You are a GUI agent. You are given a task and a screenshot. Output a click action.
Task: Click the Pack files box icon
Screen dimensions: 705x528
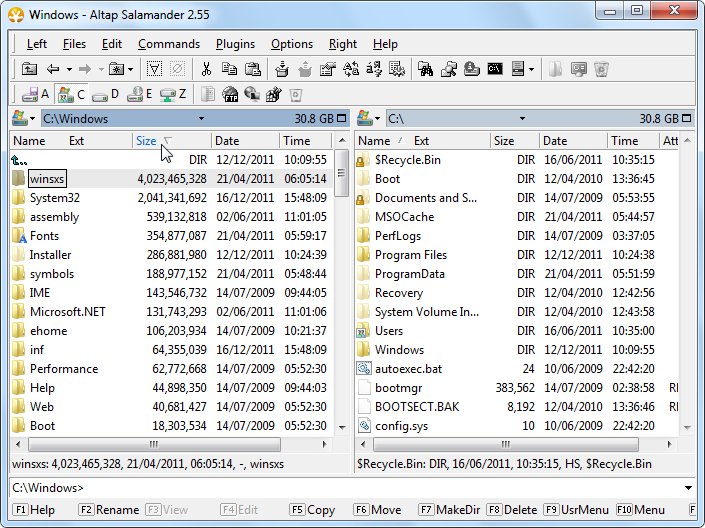(282, 69)
